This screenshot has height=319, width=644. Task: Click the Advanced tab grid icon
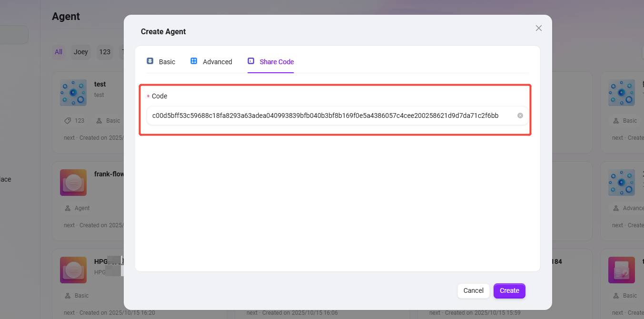(194, 61)
